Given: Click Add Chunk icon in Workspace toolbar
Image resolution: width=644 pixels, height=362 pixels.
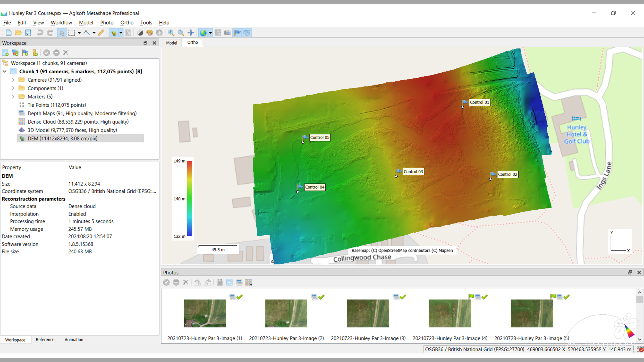Looking at the screenshot, I should point(5,53).
